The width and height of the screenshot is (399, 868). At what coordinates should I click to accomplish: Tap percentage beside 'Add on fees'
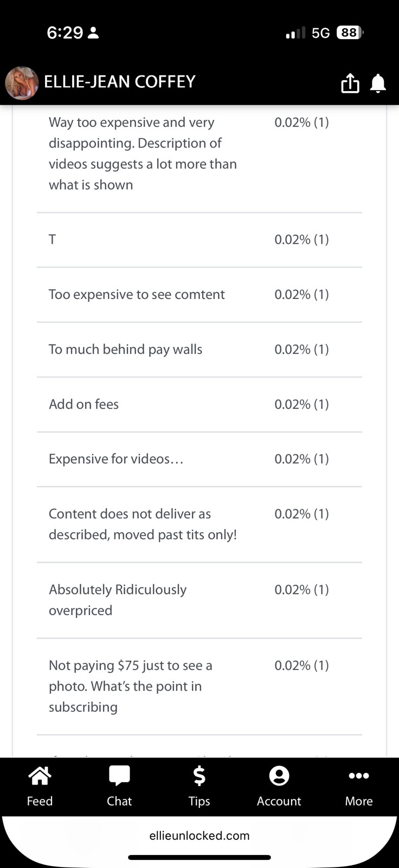[x=301, y=404]
